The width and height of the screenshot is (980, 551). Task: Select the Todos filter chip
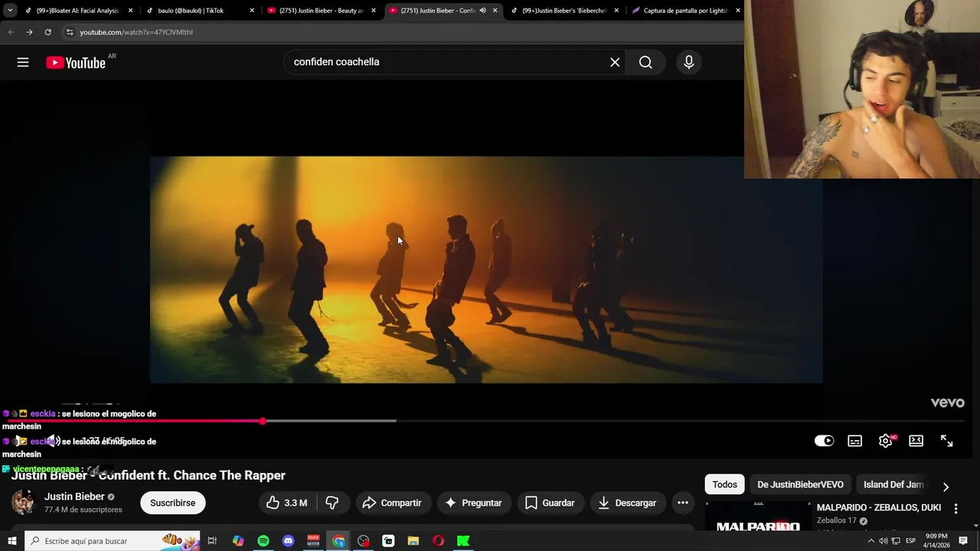[724, 484]
